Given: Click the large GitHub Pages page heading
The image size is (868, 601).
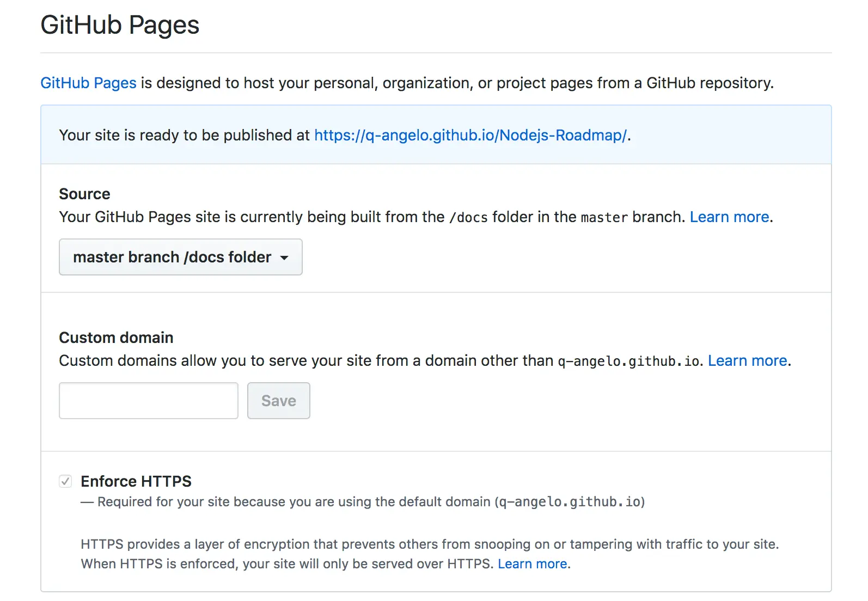Looking at the screenshot, I should point(120,25).
